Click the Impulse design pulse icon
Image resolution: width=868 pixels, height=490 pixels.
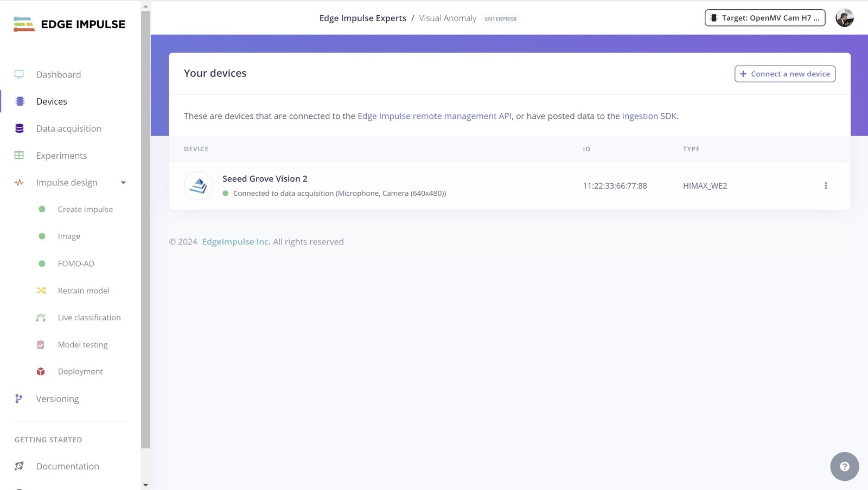pyautogui.click(x=19, y=183)
